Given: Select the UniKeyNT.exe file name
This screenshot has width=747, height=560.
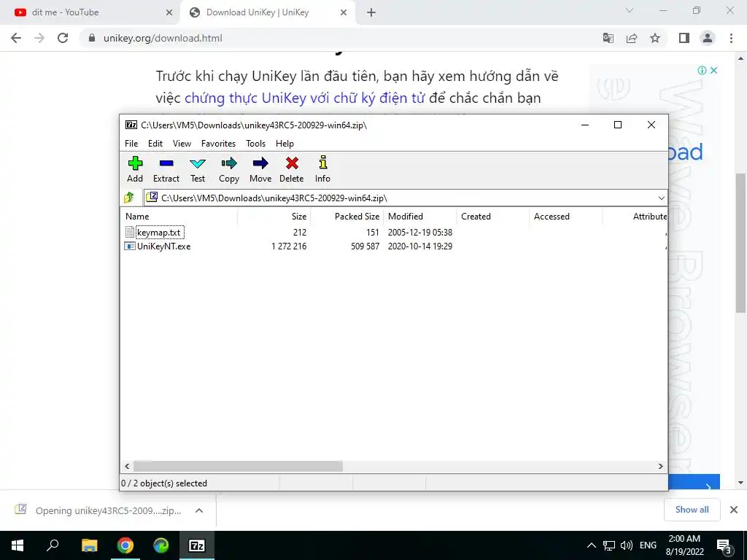Looking at the screenshot, I should (164, 246).
